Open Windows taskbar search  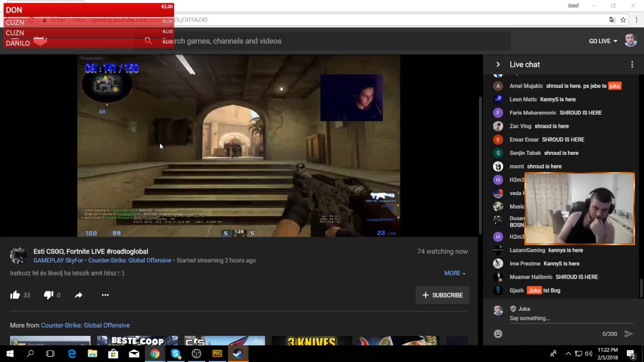coord(30,354)
